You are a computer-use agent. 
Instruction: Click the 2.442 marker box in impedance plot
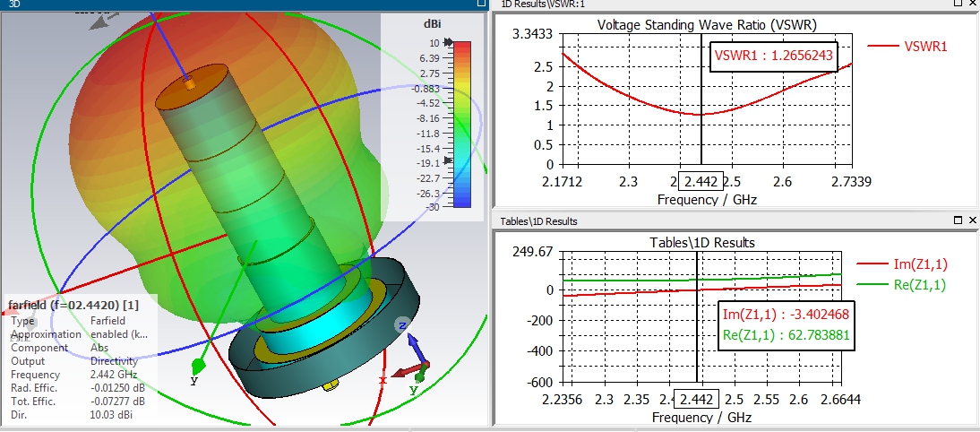[697, 399]
